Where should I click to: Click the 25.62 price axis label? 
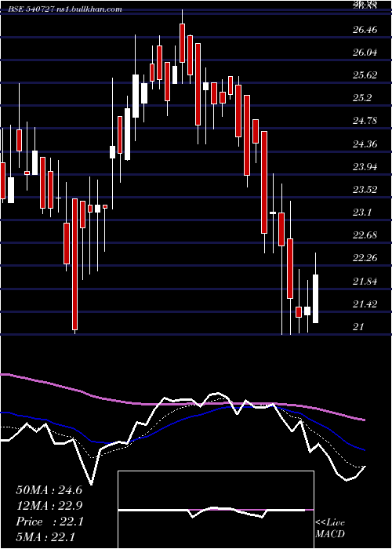[365, 75]
